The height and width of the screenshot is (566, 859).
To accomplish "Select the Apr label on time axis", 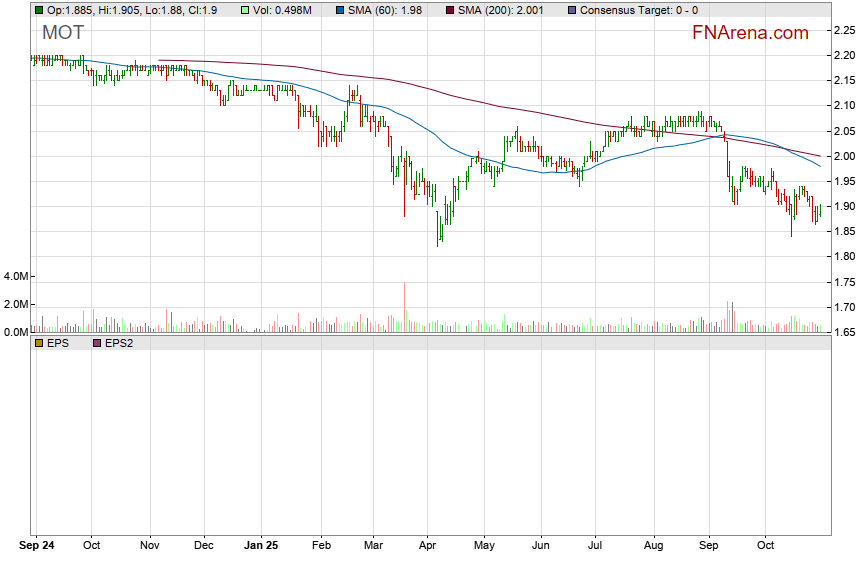I will (428, 546).
